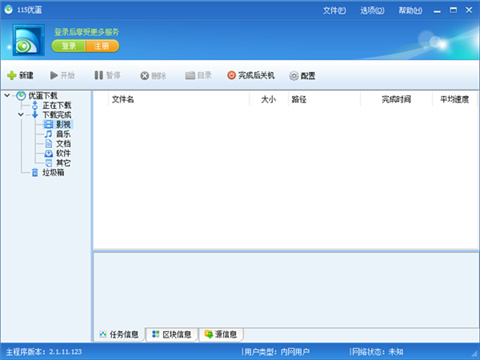
Task: Click the 优蛋下载 root icon
Action: coord(21,96)
